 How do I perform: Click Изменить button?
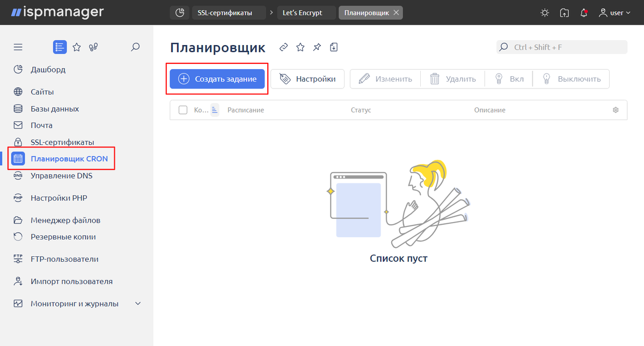[385, 79]
